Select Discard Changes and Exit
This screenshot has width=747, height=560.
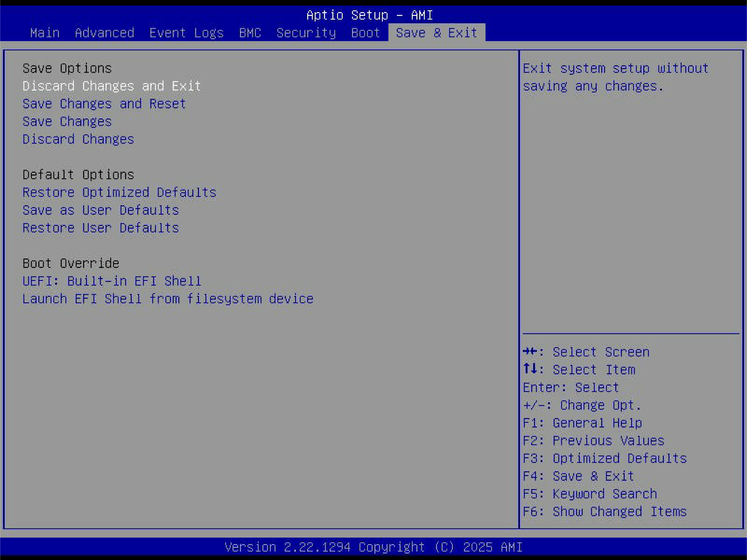[x=112, y=86]
